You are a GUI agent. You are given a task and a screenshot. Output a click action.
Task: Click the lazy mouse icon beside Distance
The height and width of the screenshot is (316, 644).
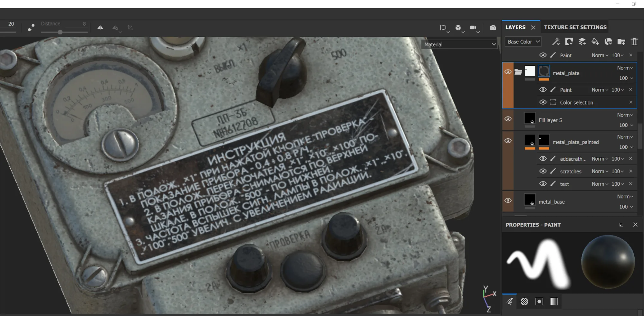[31, 28]
